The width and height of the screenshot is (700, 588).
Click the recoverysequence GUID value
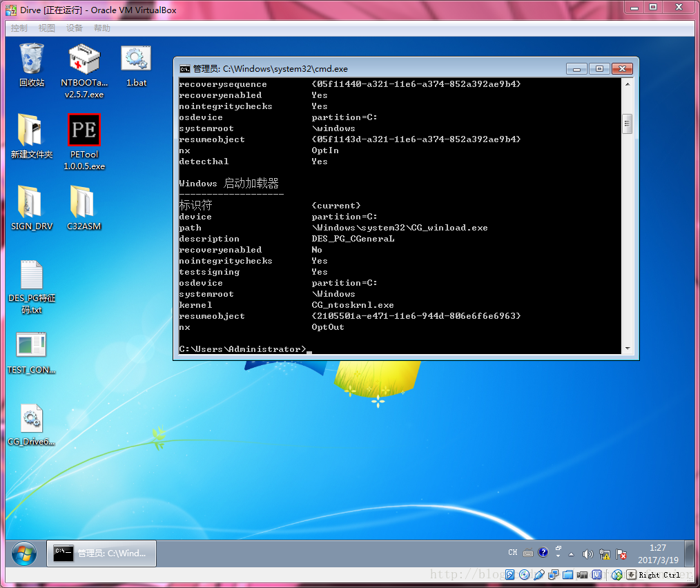pyautogui.click(x=416, y=84)
